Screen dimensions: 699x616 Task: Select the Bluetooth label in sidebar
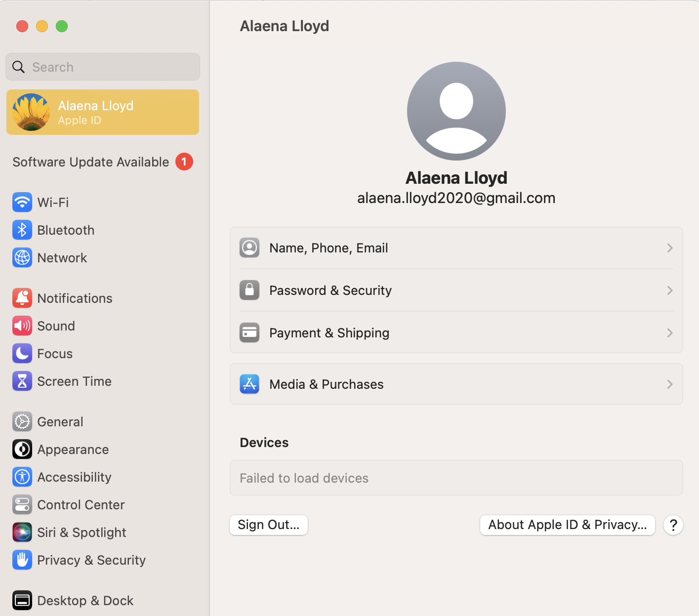point(66,230)
